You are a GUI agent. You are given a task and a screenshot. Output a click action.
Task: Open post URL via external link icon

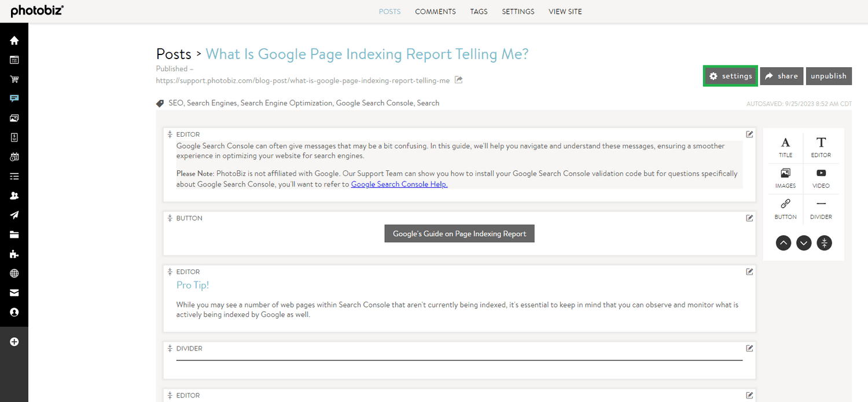pos(458,80)
